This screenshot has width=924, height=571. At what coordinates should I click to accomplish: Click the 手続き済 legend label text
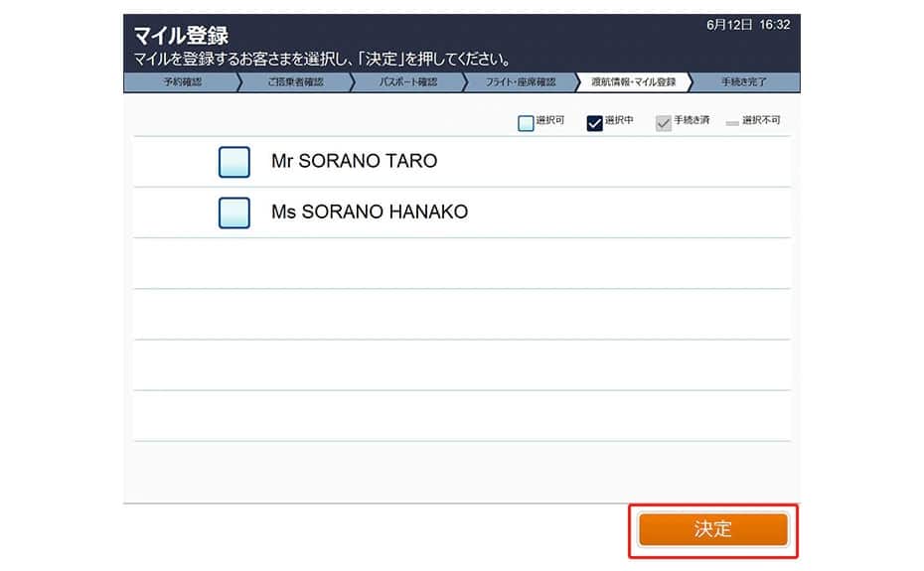tap(692, 120)
